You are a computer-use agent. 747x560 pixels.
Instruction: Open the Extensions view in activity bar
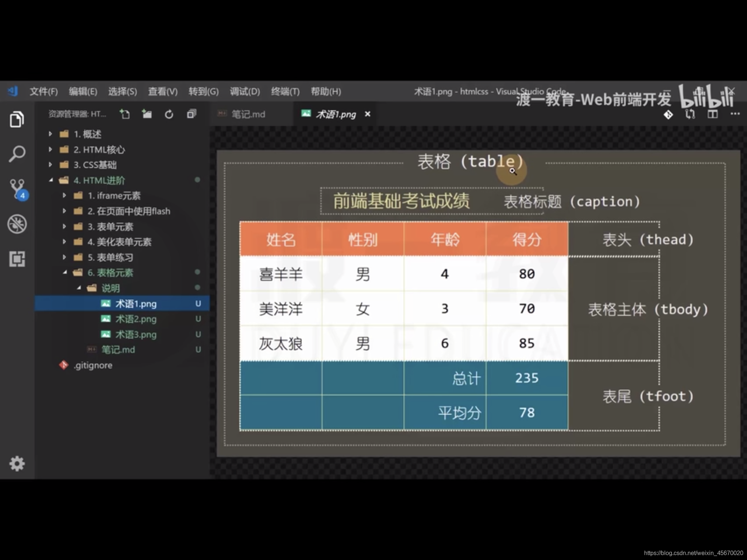pos(17,259)
